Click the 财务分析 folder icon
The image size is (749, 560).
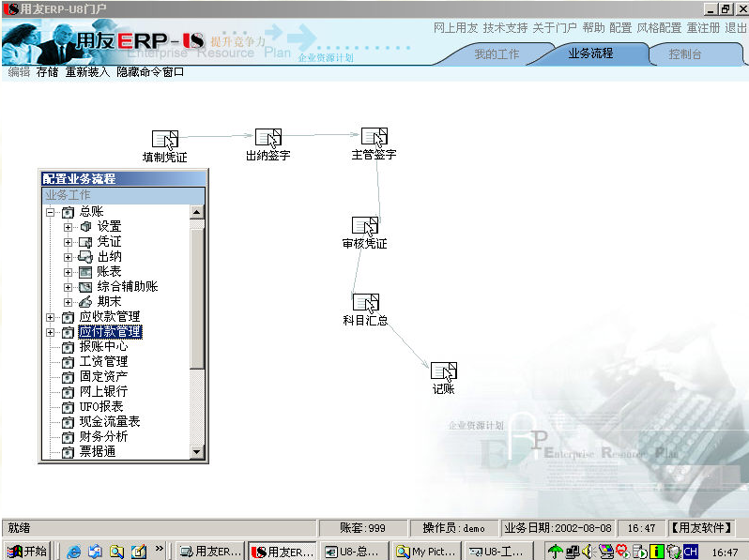coord(68,437)
